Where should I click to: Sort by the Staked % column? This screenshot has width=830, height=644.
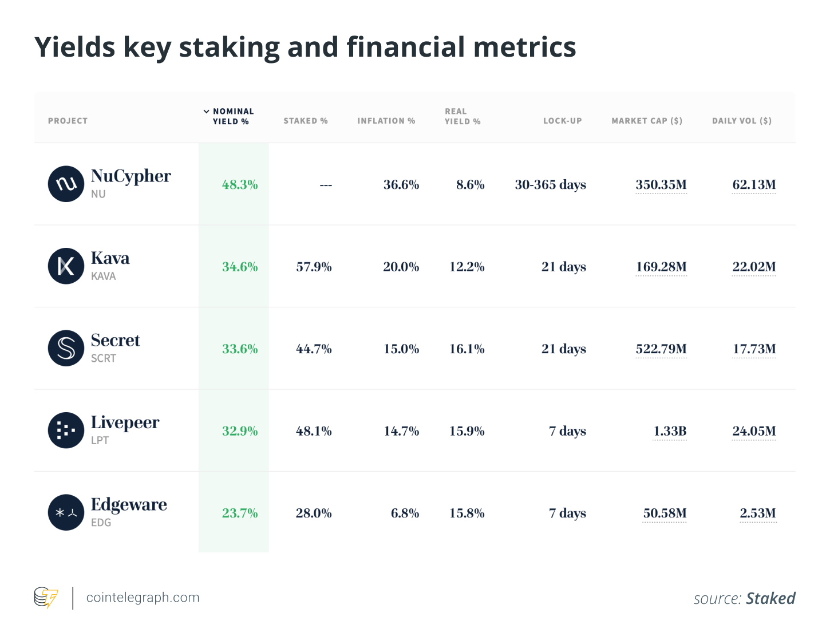[x=306, y=121]
